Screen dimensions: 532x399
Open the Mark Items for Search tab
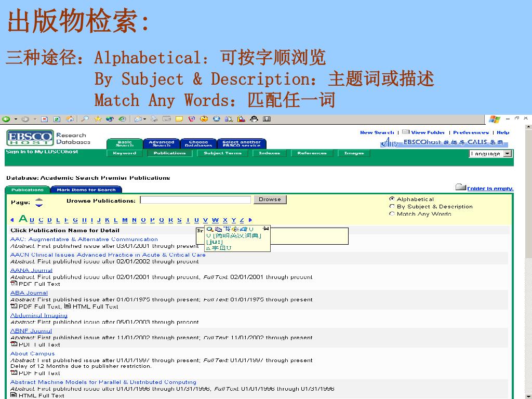pos(86,190)
